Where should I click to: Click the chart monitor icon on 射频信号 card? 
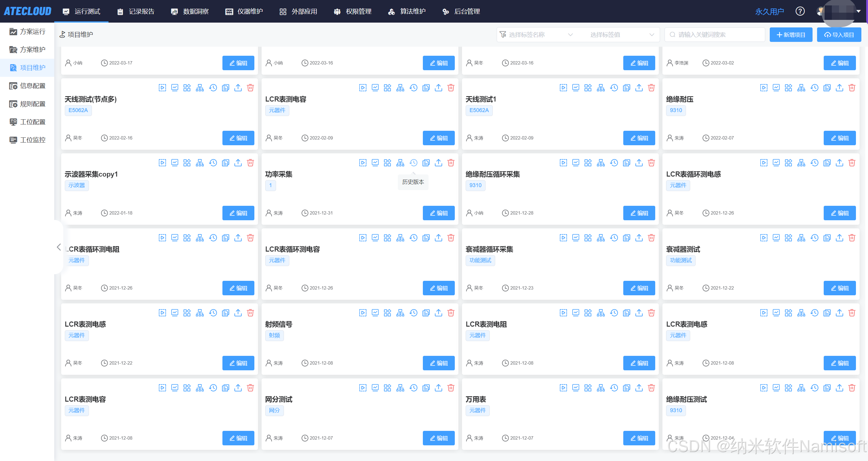[375, 313]
